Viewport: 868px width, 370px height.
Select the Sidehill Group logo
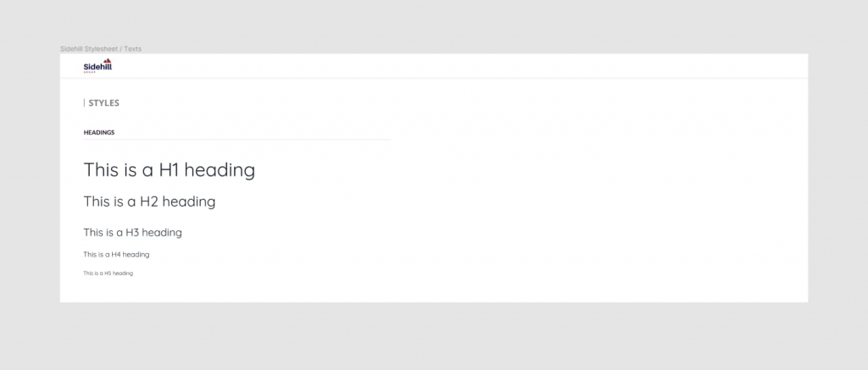97,65
